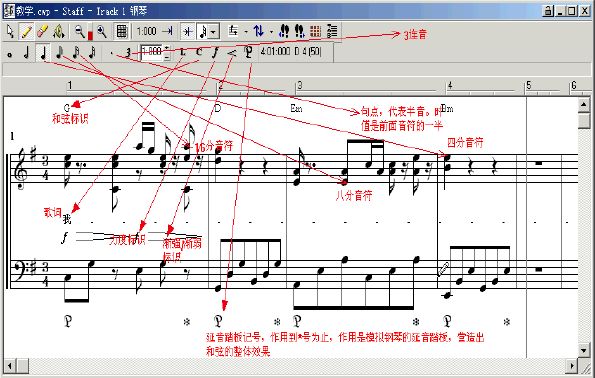
Task: Select the thirty-second note duration
Action: pos(92,53)
